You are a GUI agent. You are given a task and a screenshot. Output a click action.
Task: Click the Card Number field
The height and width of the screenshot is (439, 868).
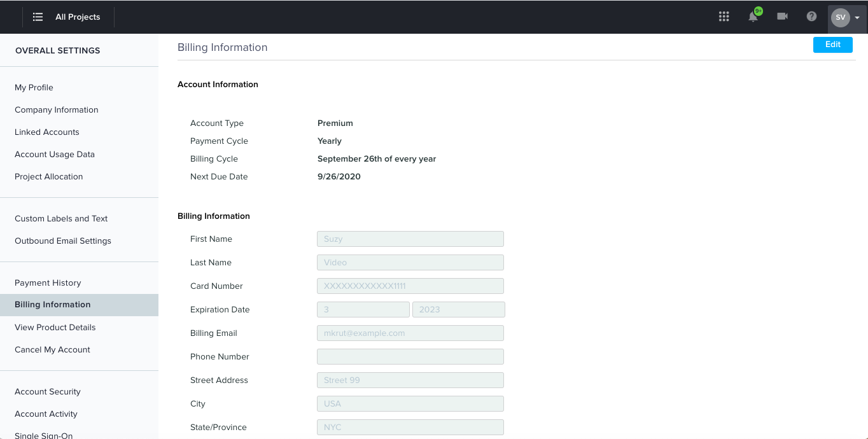(410, 286)
